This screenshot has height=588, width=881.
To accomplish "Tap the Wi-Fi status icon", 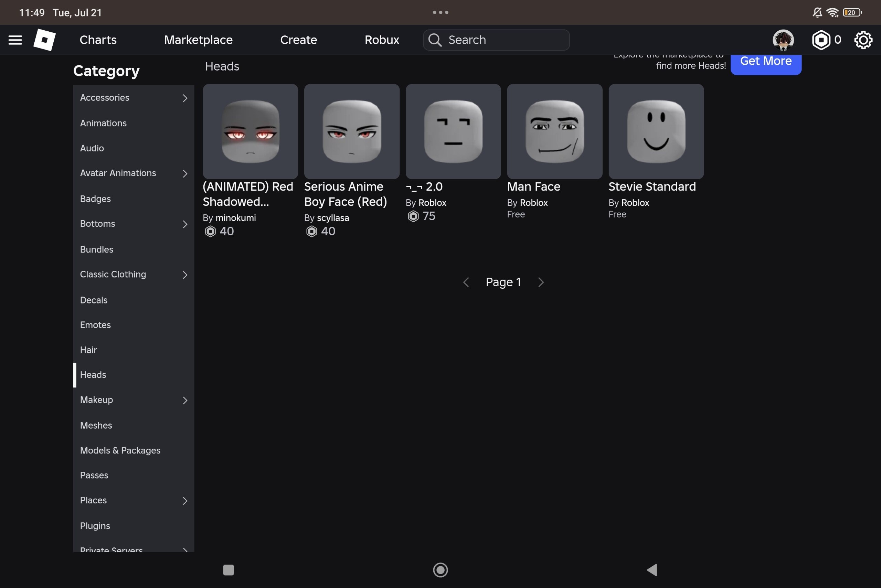I will [832, 12].
